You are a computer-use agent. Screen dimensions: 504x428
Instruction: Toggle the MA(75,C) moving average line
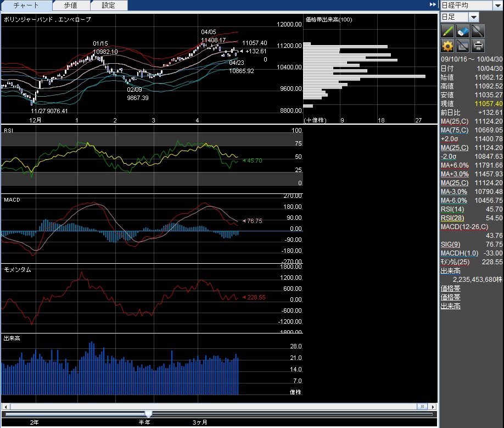point(455,130)
